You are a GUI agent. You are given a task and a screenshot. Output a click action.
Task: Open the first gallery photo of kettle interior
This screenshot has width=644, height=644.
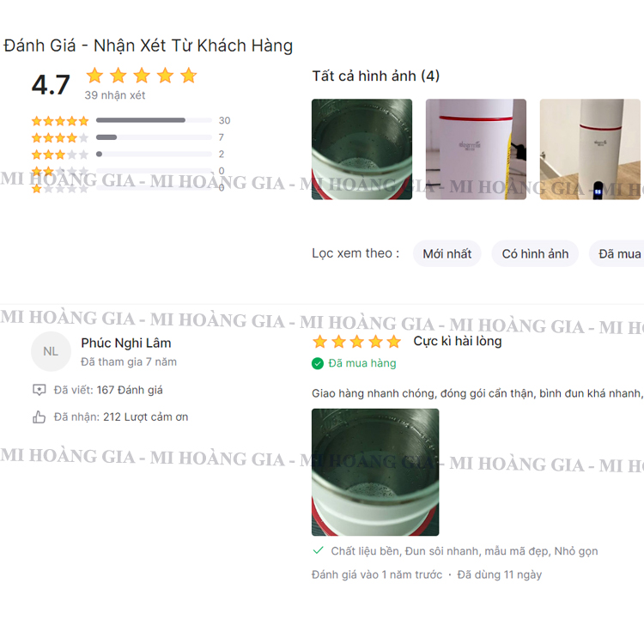pyautogui.click(x=361, y=149)
